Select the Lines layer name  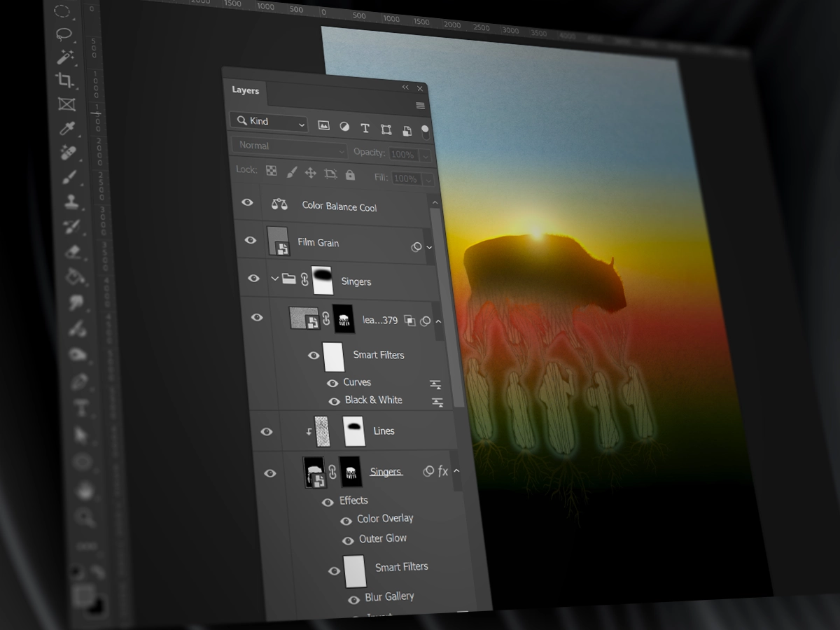pyautogui.click(x=384, y=431)
